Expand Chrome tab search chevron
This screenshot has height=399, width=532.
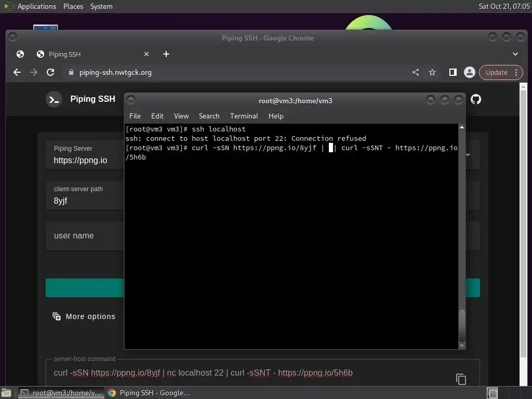[515, 54]
